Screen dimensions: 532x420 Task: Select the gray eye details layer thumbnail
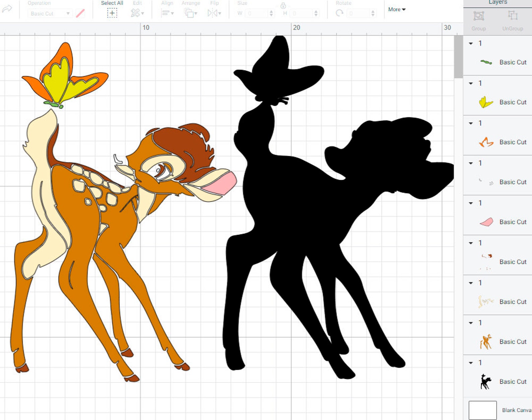[x=486, y=182]
